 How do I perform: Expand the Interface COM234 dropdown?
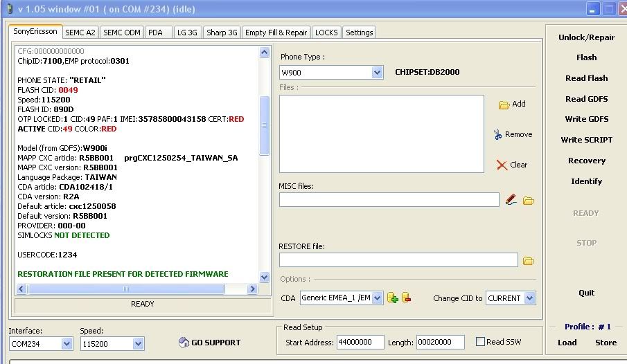point(67,344)
